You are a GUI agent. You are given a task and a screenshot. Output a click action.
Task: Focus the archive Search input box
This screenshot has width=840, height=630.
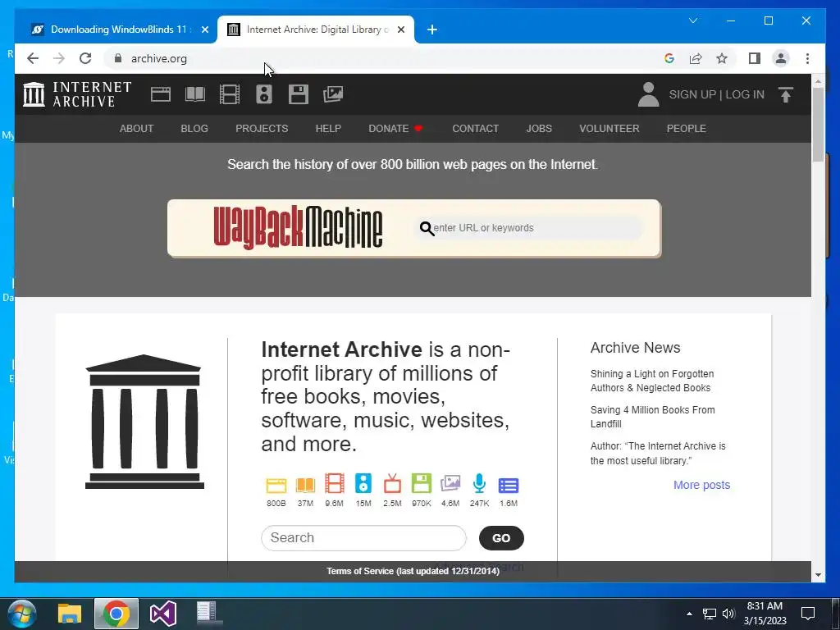coord(363,538)
